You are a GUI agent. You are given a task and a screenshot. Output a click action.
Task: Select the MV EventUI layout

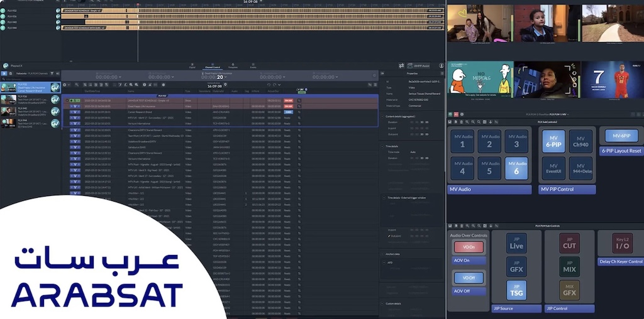point(553,168)
